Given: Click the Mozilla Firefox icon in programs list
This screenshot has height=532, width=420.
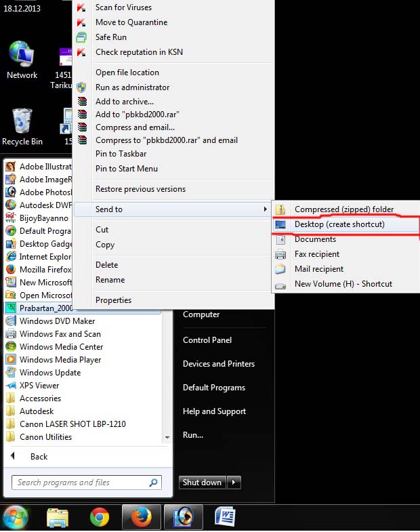Looking at the screenshot, I should pyautogui.click(x=11, y=270).
